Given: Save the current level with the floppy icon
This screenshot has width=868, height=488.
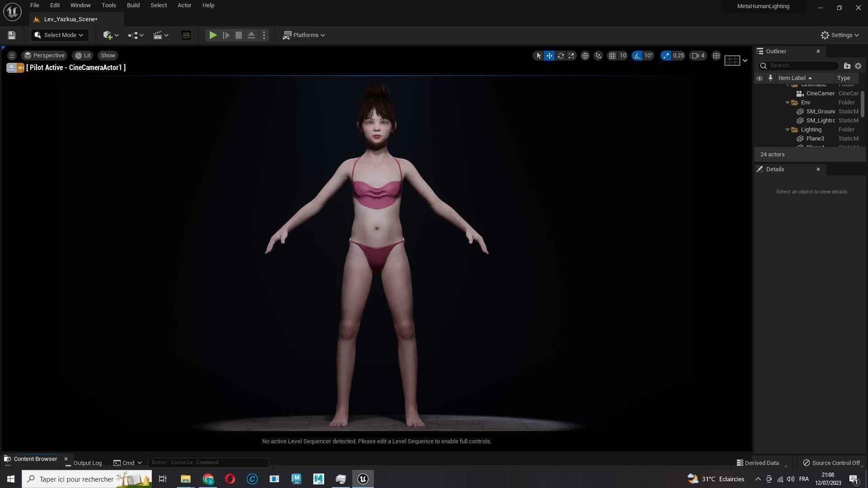Looking at the screenshot, I should [12, 35].
